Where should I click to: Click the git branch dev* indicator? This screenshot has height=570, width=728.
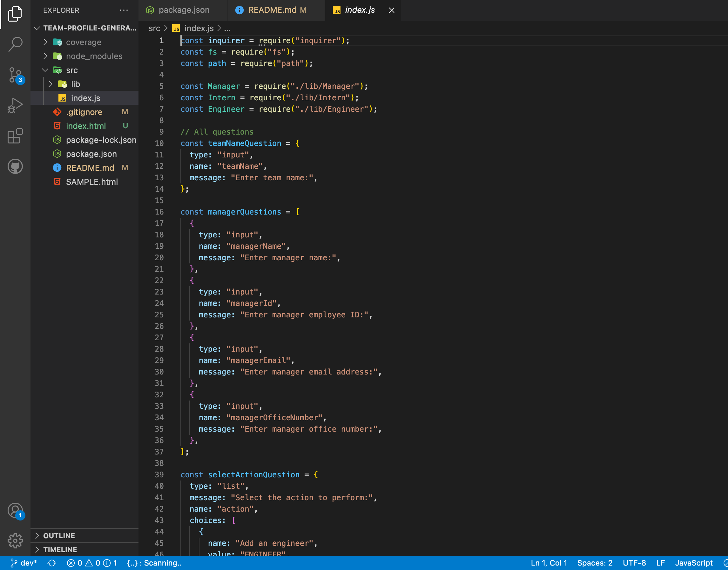[24, 563]
